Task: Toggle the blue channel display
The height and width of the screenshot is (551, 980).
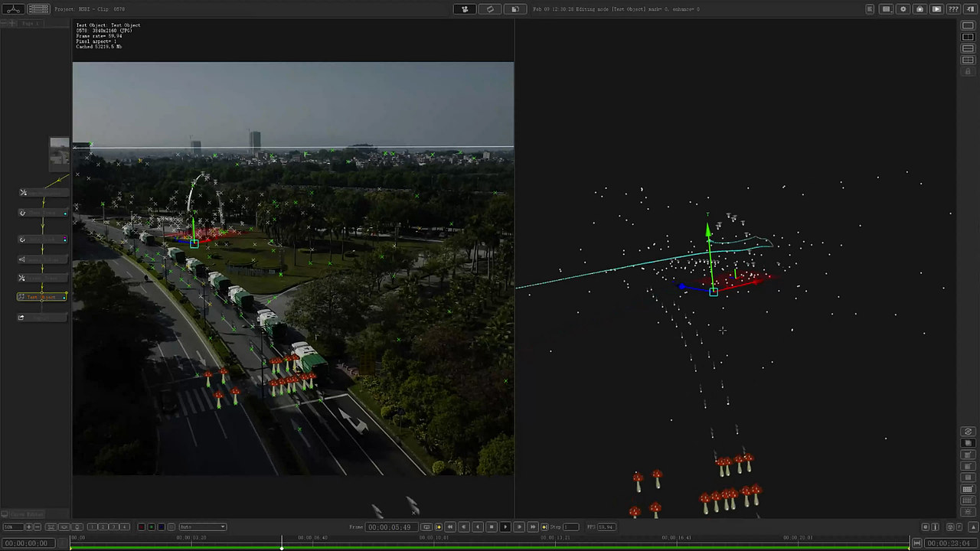Action: click(161, 527)
